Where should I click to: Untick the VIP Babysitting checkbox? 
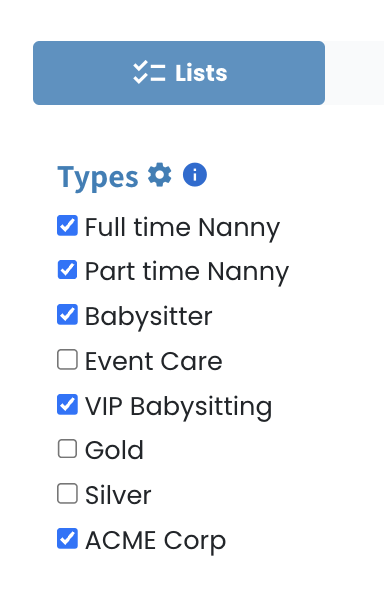(68, 405)
